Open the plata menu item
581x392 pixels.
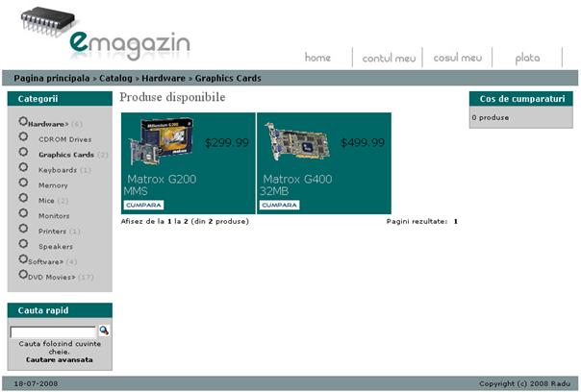[527, 58]
